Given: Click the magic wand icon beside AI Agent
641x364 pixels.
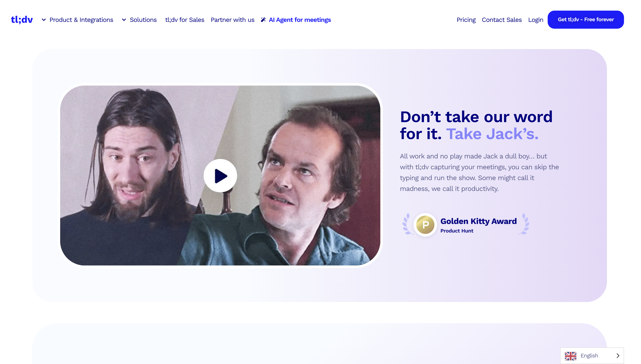Looking at the screenshot, I should (263, 20).
